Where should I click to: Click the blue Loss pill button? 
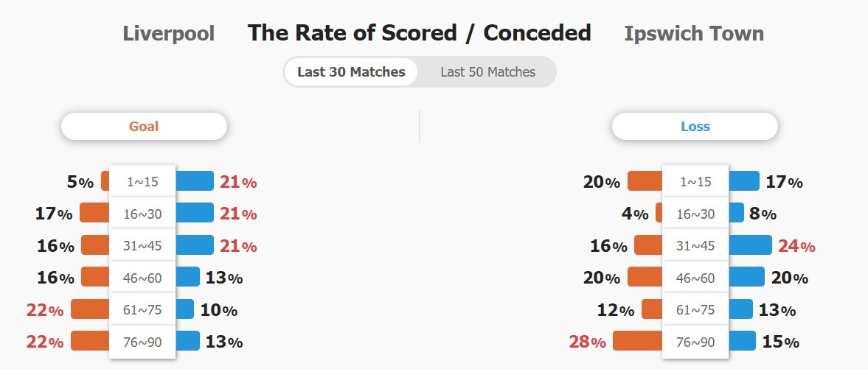click(695, 126)
